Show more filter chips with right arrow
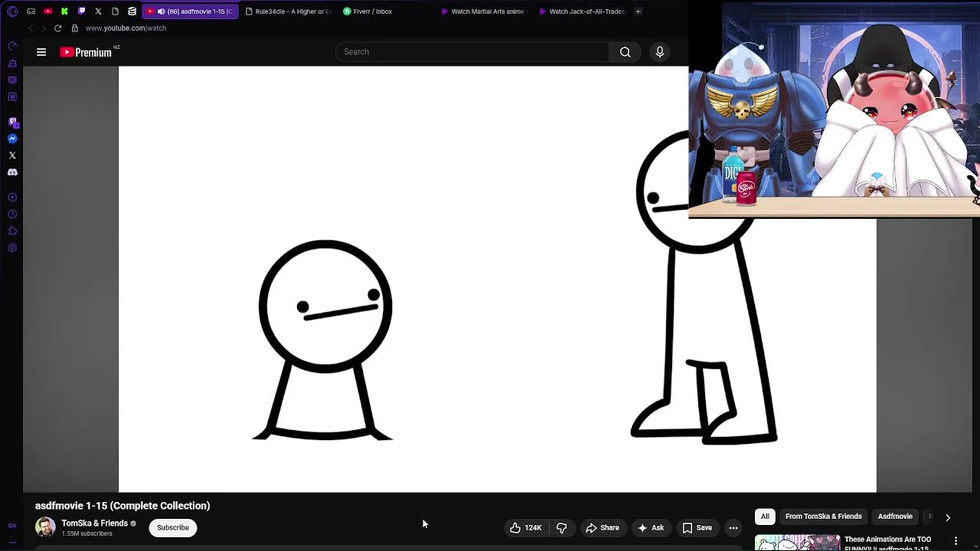The height and width of the screenshot is (551, 980). [948, 517]
